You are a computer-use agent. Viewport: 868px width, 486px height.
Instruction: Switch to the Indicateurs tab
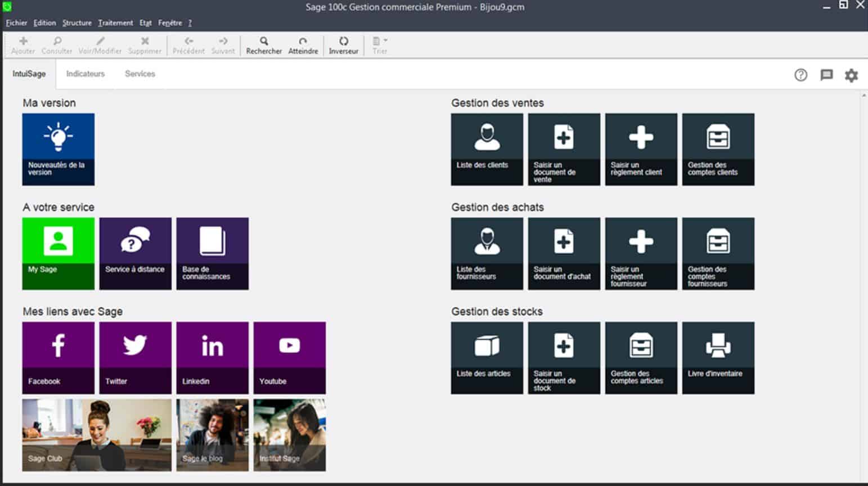pos(85,74)
